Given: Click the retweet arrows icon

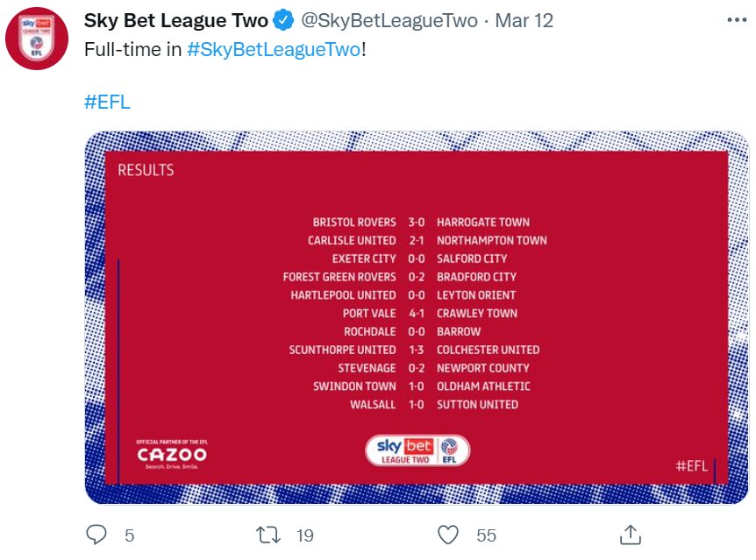Looking at the screenshot, I should pyautogui.click(x=268, y=535).
